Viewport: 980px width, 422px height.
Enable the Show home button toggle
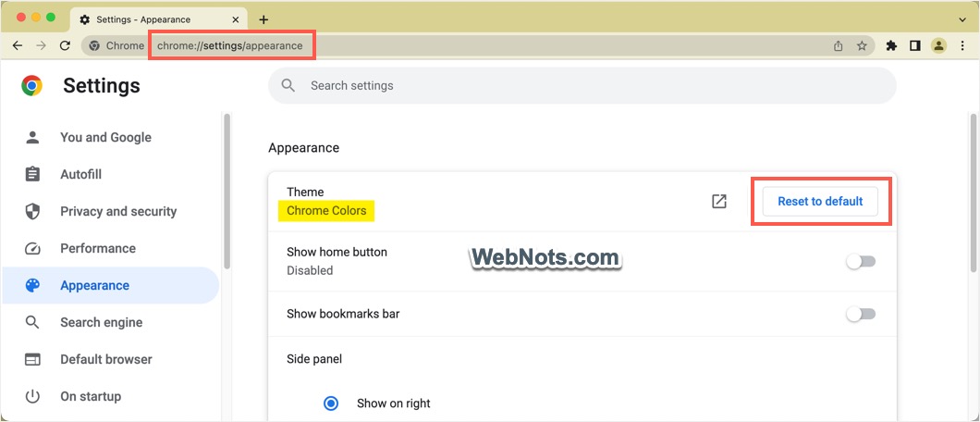[862, 262]
